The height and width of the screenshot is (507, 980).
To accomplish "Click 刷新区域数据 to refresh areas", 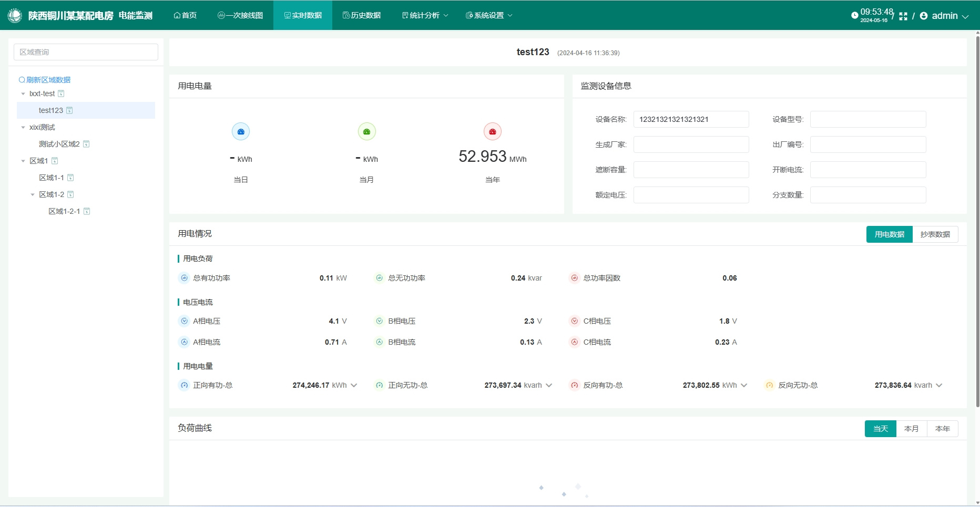I will (x=45, y=80).
